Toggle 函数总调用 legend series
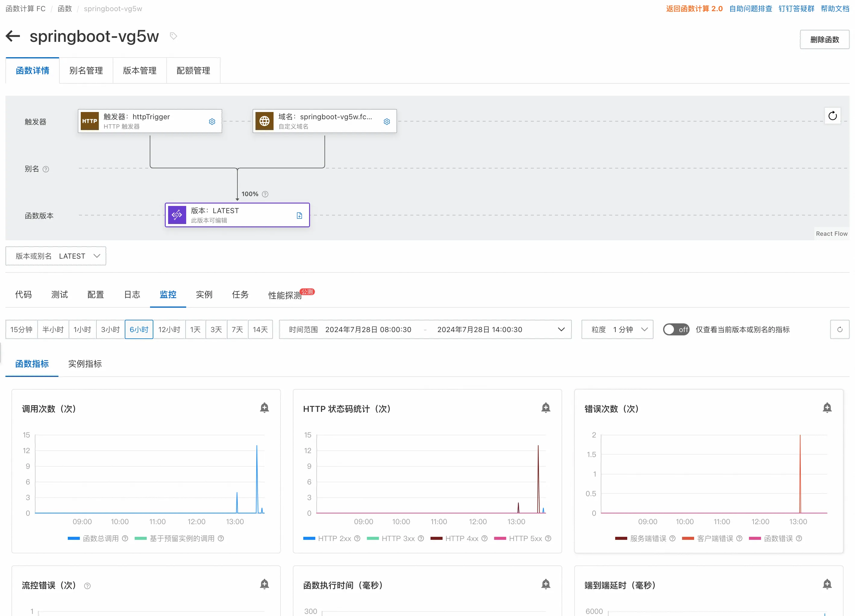855x616 pixels. coord(93,538)
